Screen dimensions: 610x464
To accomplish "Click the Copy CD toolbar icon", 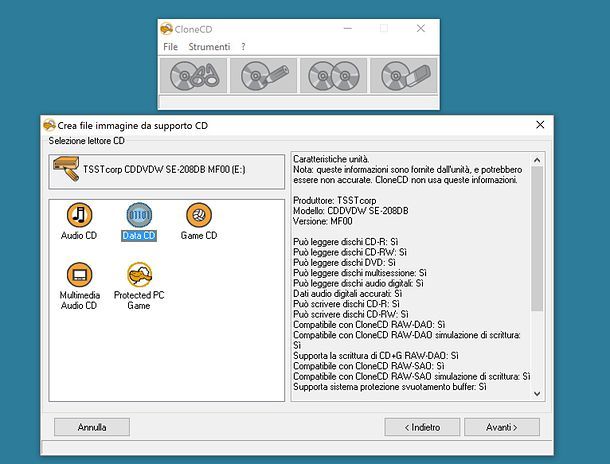I will click(333, 76).
